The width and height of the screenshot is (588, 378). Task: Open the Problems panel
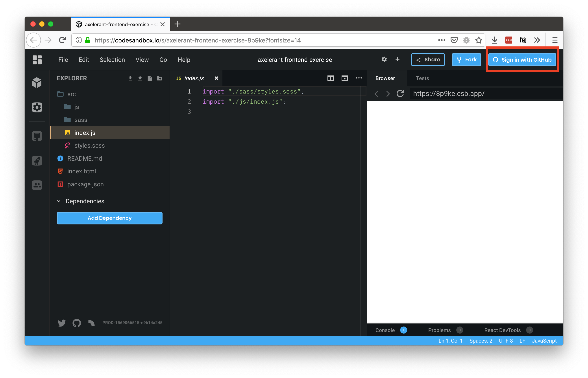[445, 330]
